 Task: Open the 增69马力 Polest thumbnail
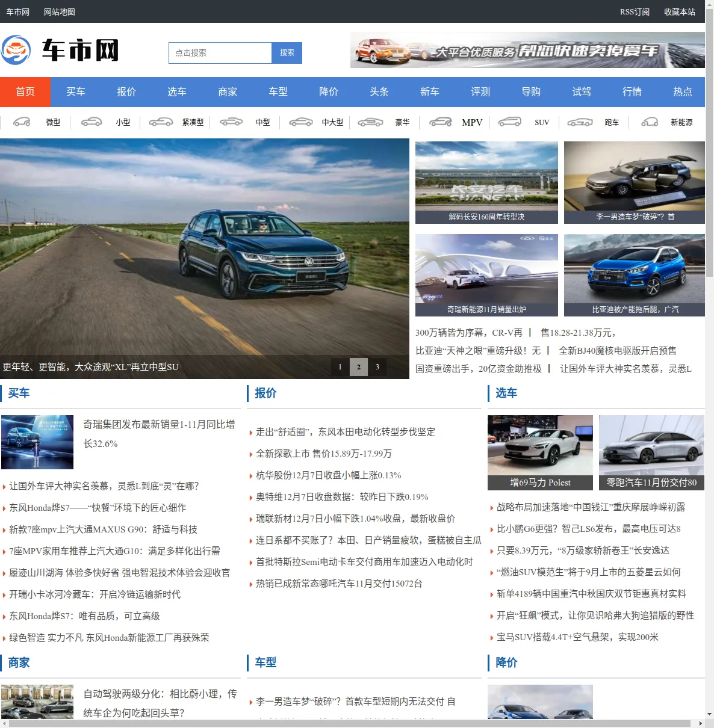pyautogui.click(x=540, y=452)
